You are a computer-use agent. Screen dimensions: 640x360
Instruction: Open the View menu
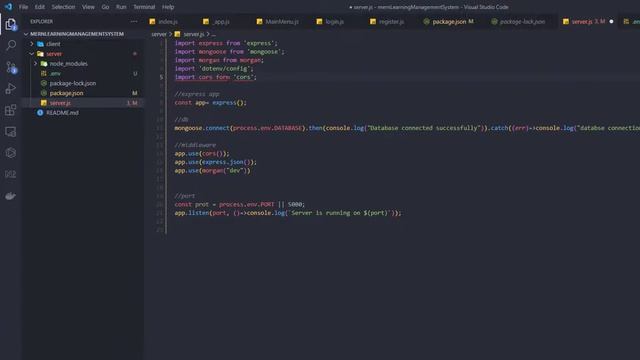(x=88, y=7)
